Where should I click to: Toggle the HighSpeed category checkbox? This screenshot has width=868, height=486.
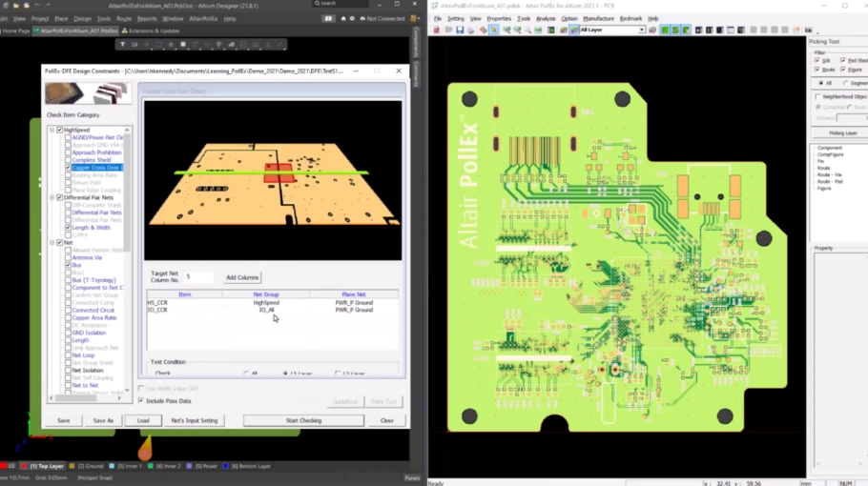[60, 130]
